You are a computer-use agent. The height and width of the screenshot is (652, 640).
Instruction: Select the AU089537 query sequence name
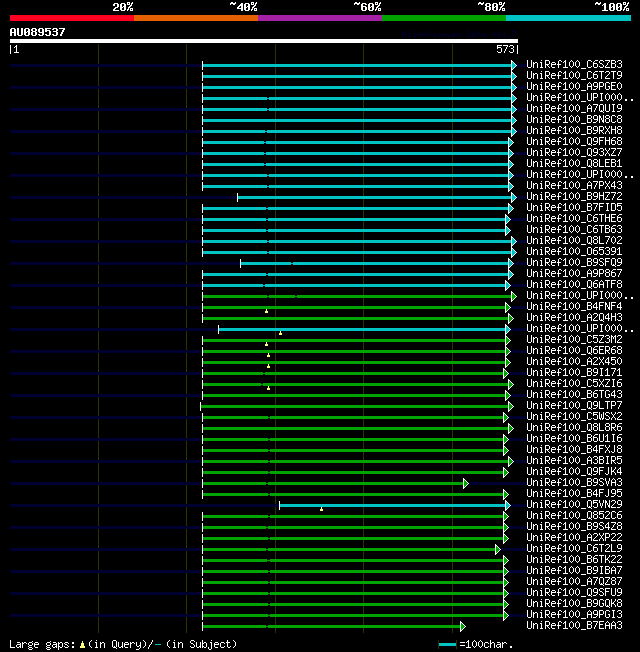37,32
